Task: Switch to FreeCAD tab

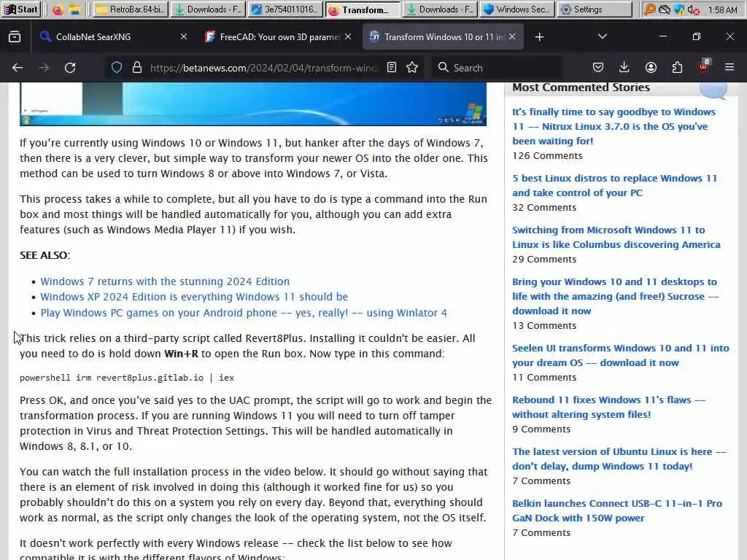Action: pyautogui.click(x=278, y=36)
